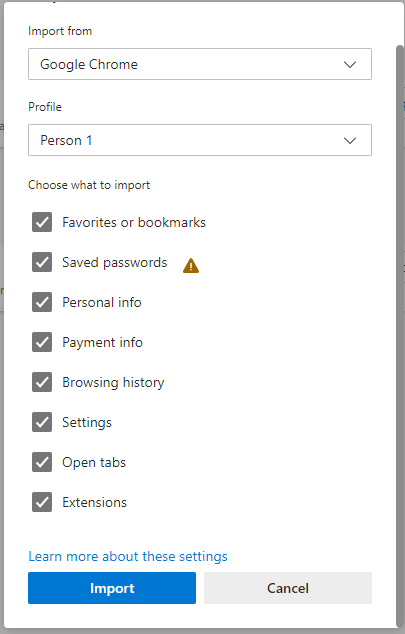Click the blue Import button
Image resolution: width=405 pixels, height=634 pixels.
[112, 588]
